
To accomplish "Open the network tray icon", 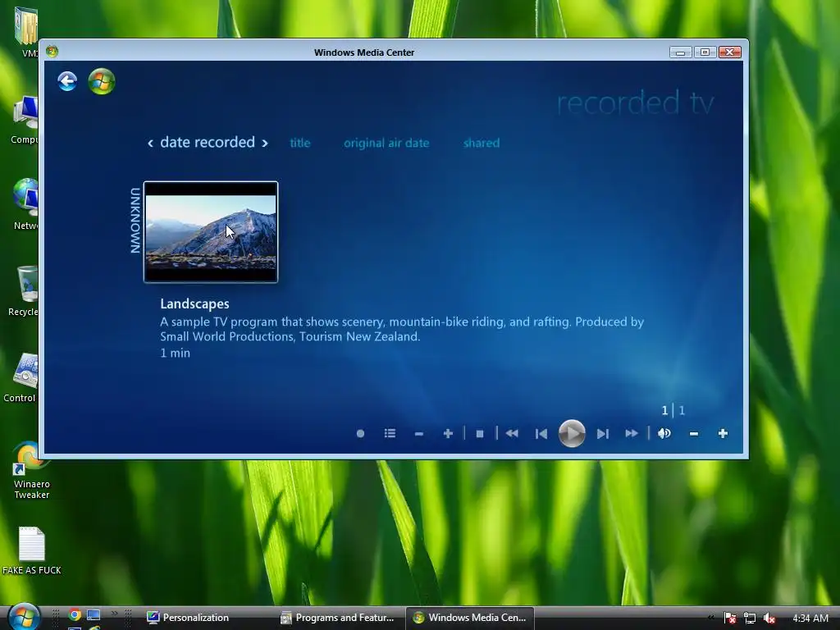I will (x=750, y=619).
